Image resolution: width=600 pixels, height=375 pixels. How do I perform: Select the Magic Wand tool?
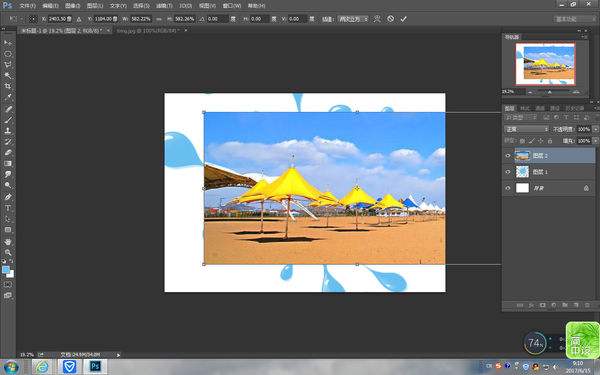pyautogui.click(x=8, y=75)
